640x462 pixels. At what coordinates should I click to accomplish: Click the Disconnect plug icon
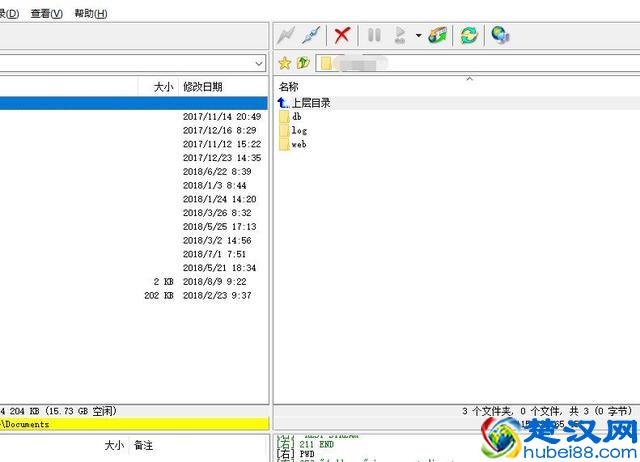(x=311, y=35)
